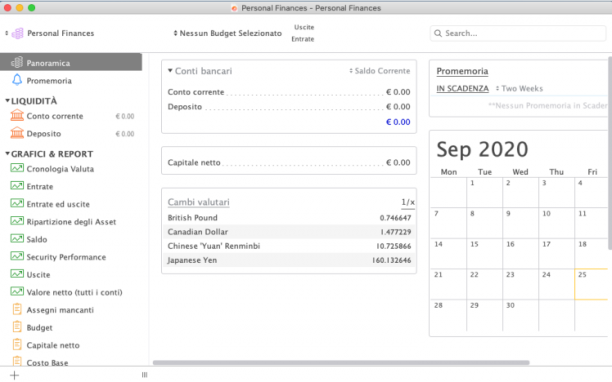The height and width of the screenshot is (382, 612).
Task: Click the Entrate label in budget bar
Action: [303, 39]
